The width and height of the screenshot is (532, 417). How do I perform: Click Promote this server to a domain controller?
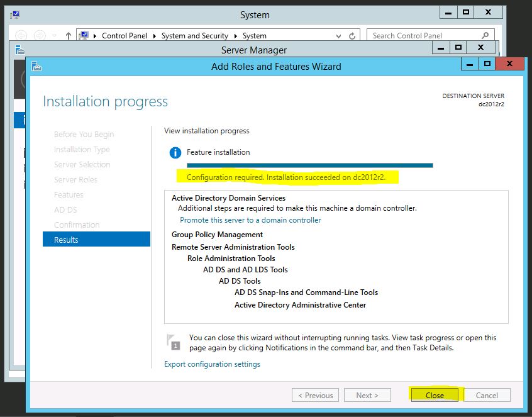click(250, 220)
